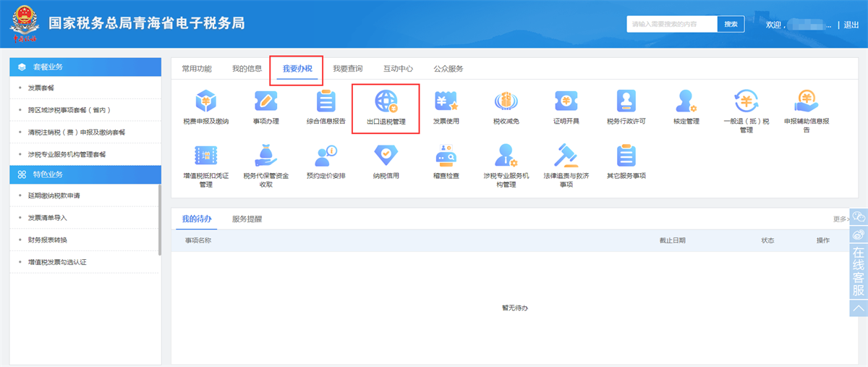Click the 搜索 button

point(731,24)
